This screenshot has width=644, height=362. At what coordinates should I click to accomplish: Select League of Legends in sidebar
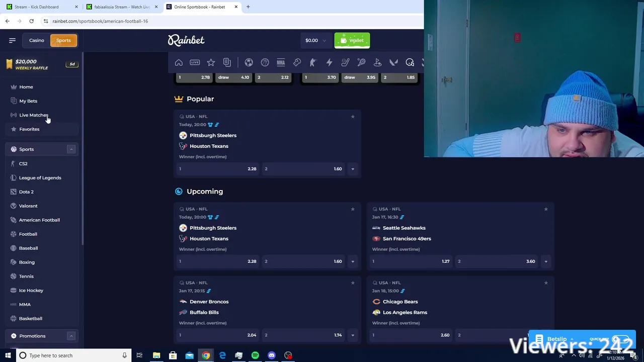point(42,177)
